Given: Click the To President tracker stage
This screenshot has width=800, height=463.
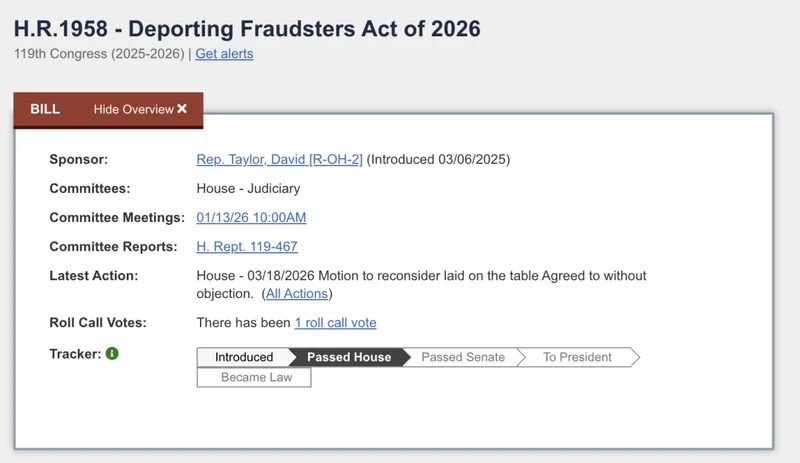Looking at the screenshot, I should click(x=577, y=357).
